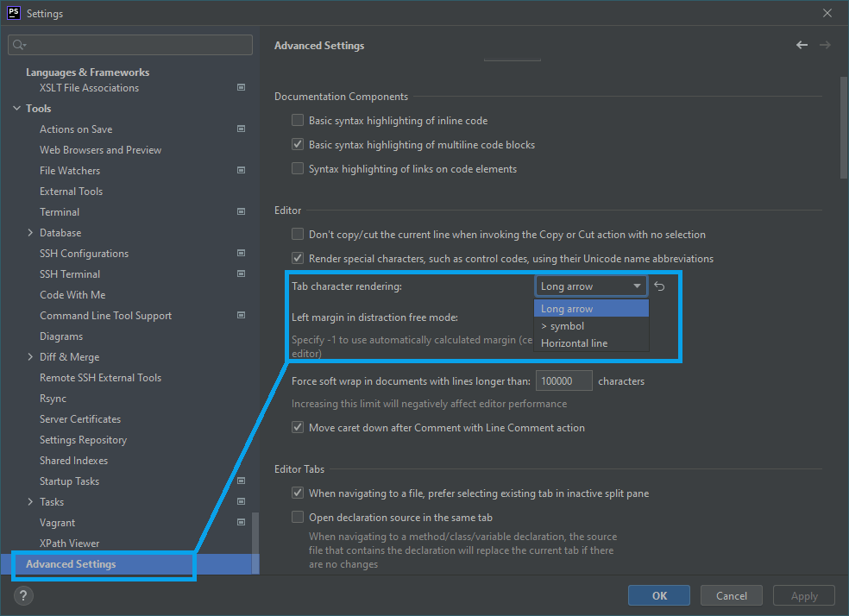Click the reset arrow beside Tab character rendering
The image size is (849, 616).
[658, 286]
